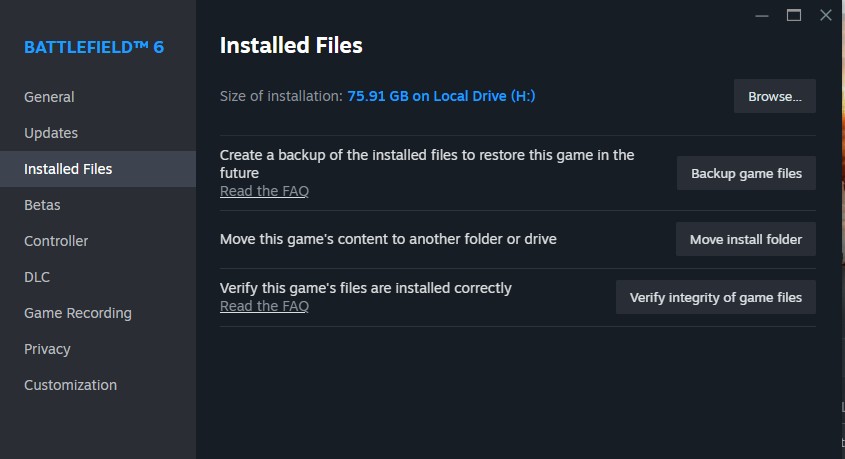
Task: Open the DLC tab
Action: coord(37,277)
